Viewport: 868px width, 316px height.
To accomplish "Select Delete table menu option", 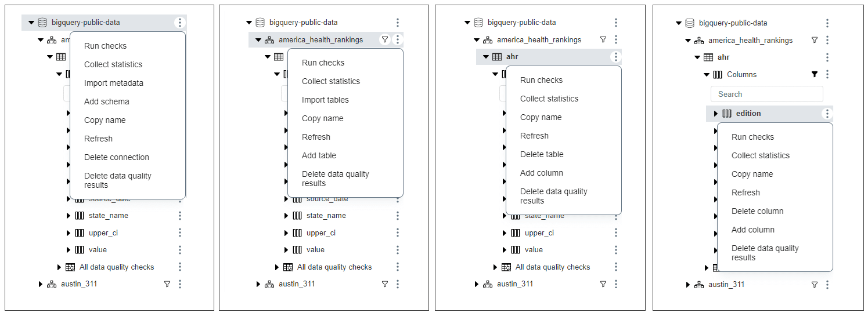I will coord(542,154).
